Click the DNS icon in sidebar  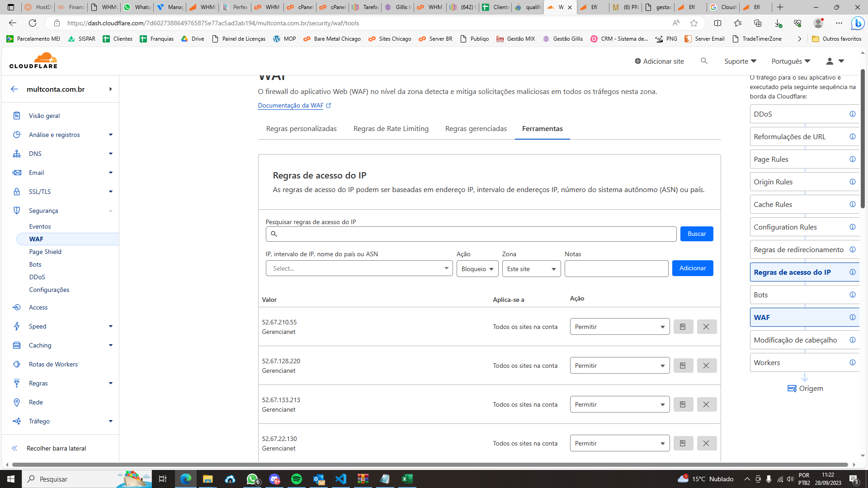coord(16,153)
